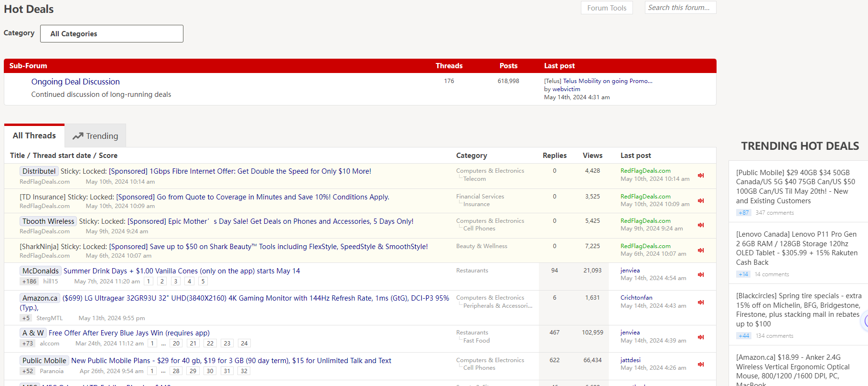Filter by the Amazon.ca merchant tag

[40, 298]
